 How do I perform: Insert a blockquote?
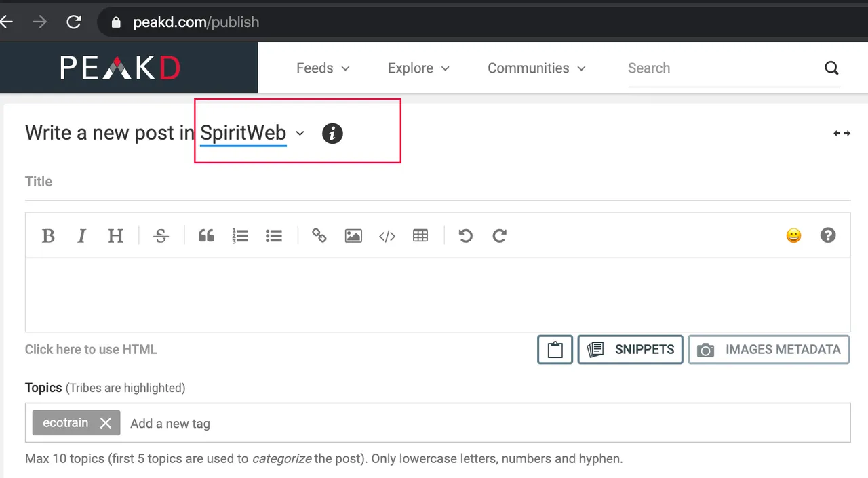(x=206, y=236)
